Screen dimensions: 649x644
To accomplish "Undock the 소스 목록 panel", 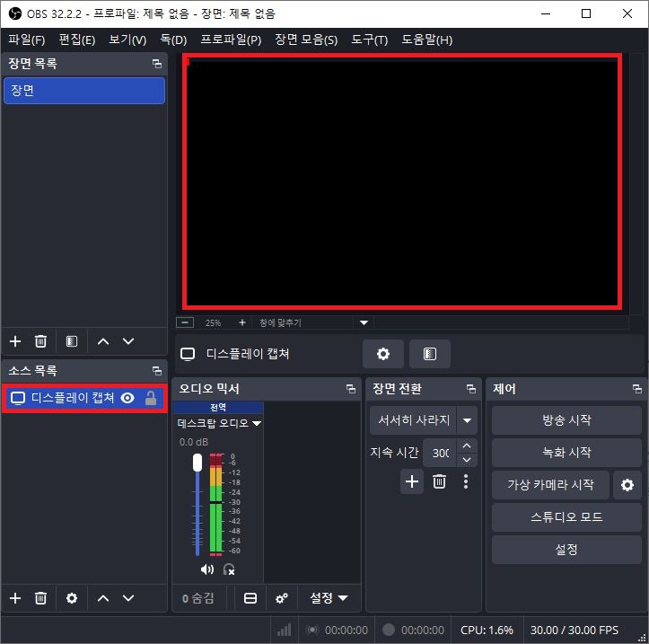I will [x=157, y=371].
